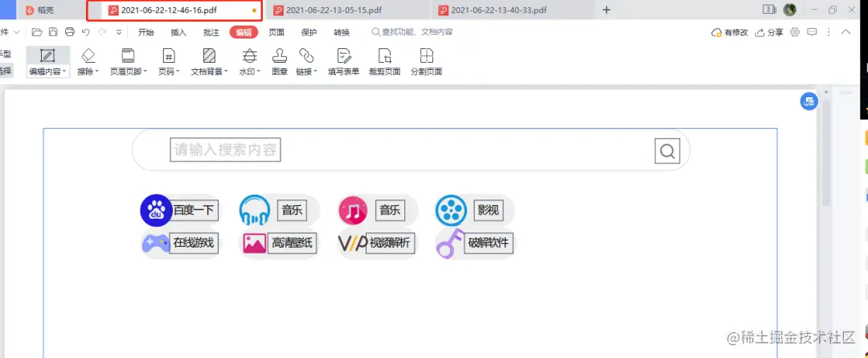Image resolution: width=868 pixels, height=358 pixels.
Task: Click the 有修改 cloud sync button
Action: coord(730,32)
